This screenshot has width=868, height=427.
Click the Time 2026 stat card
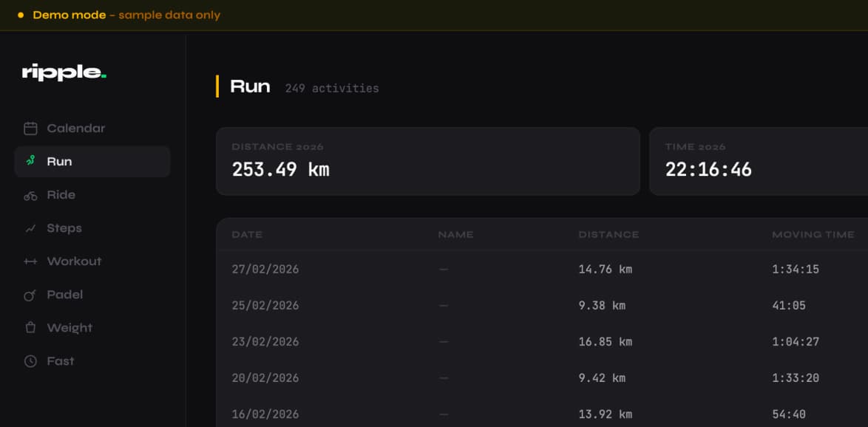[x=758, y=161]
